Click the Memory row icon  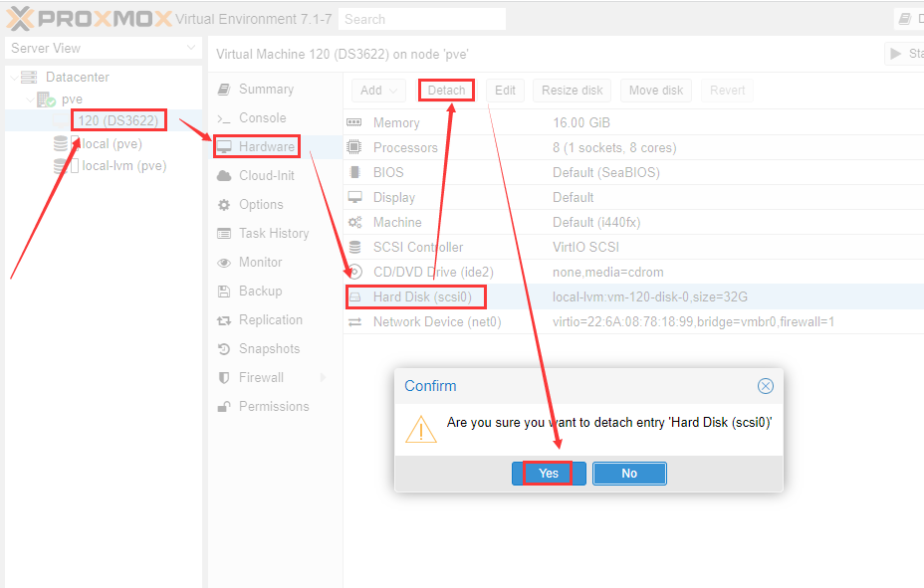(x=354, y=122)
